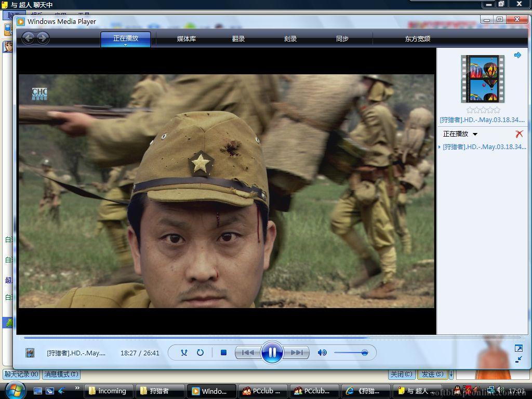Image resolution: width=532 pixels, height=399 pixels.
Task: Switch to compact mode
Action: [518, 360]
